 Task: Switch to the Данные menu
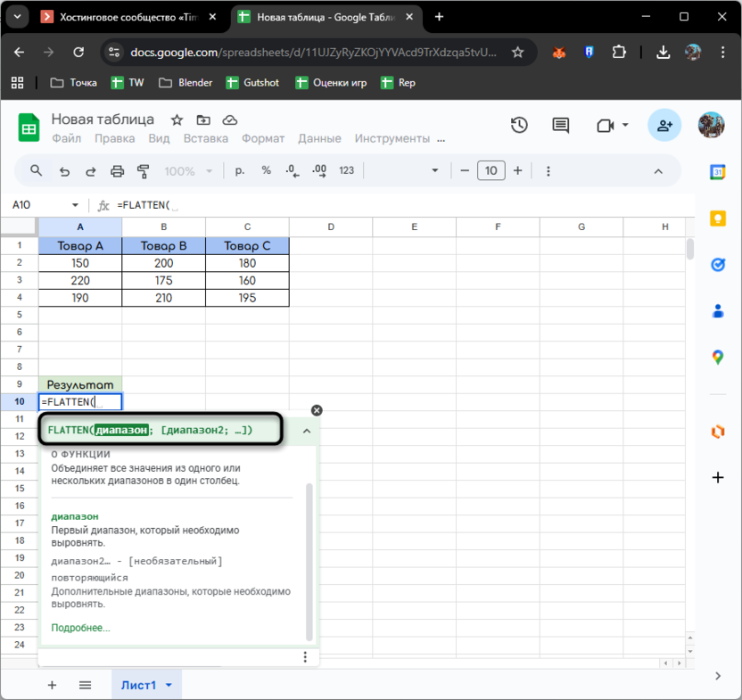pyautogui.click(x=319, y=138)
